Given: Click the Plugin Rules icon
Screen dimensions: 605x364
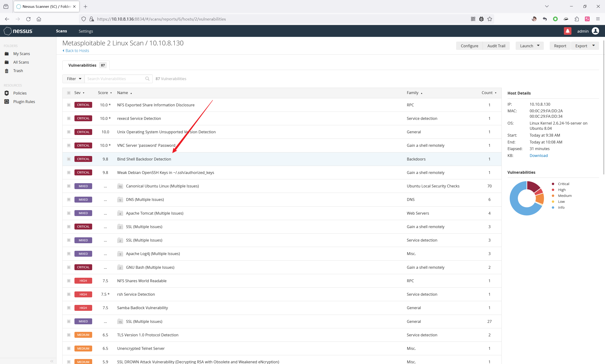Looking at the screenshot, I should 7,102.
